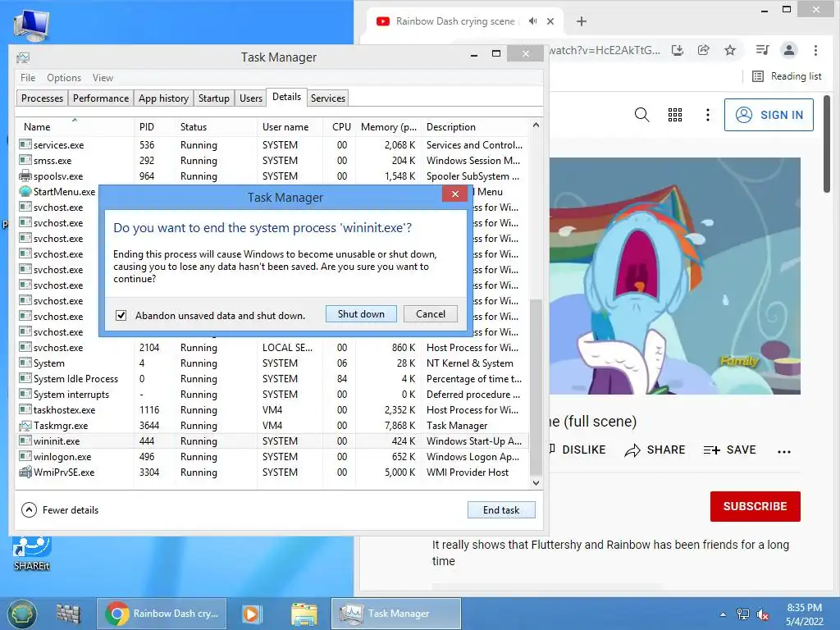Click Shut down in the dialog
Screen dimensions: 840x630
coord(361,314)
